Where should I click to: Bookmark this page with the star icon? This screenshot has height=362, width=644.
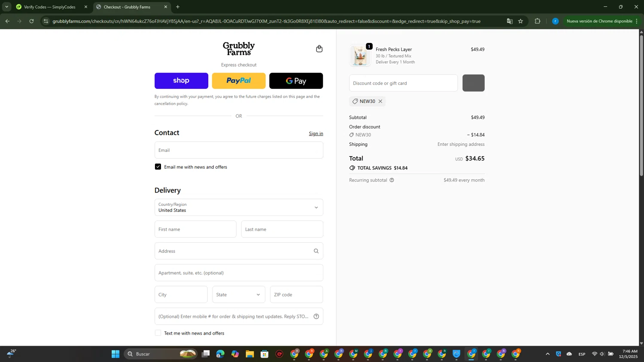[x=520, y=21]
